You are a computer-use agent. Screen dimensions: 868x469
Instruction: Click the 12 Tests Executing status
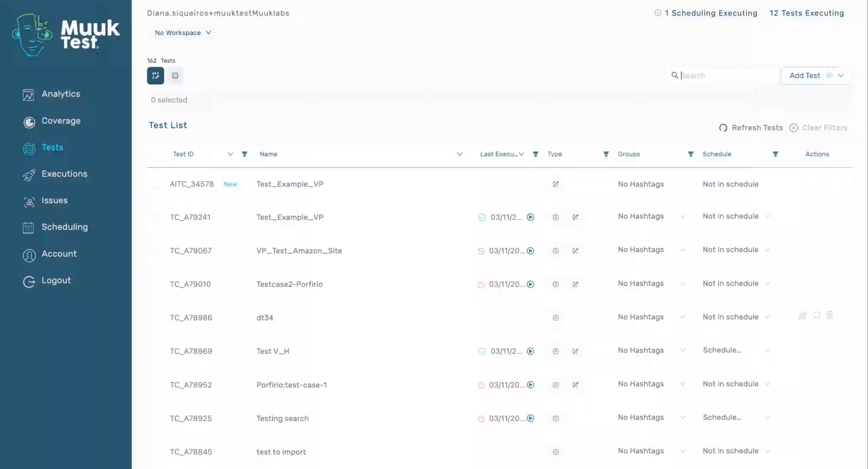[806, 13]
